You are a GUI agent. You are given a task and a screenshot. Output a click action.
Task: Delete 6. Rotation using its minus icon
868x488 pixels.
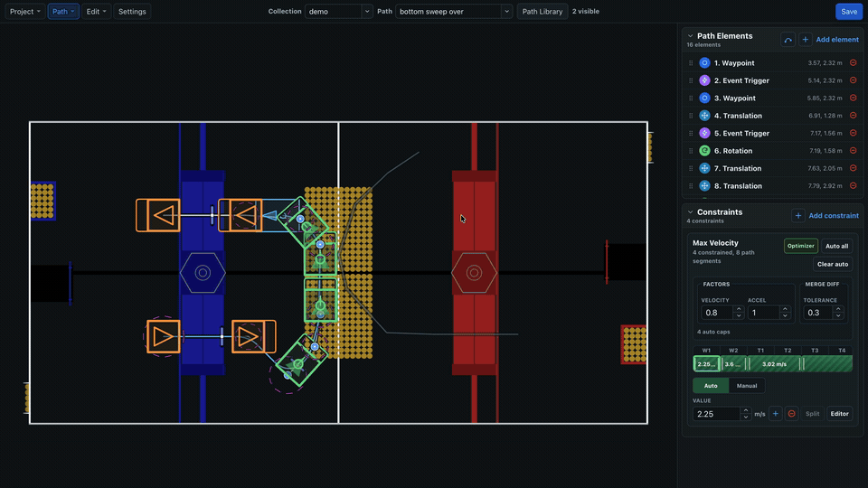tap(853, 151)
